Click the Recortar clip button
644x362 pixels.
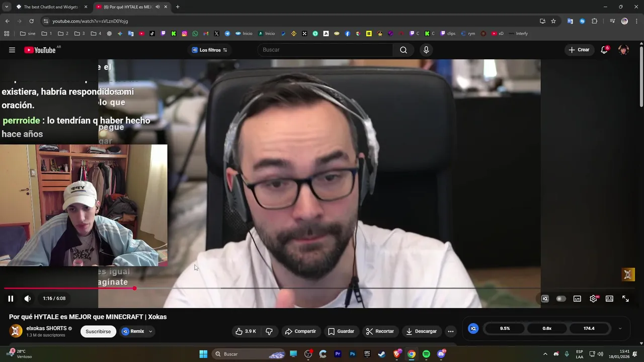click(x=380, y=331)
